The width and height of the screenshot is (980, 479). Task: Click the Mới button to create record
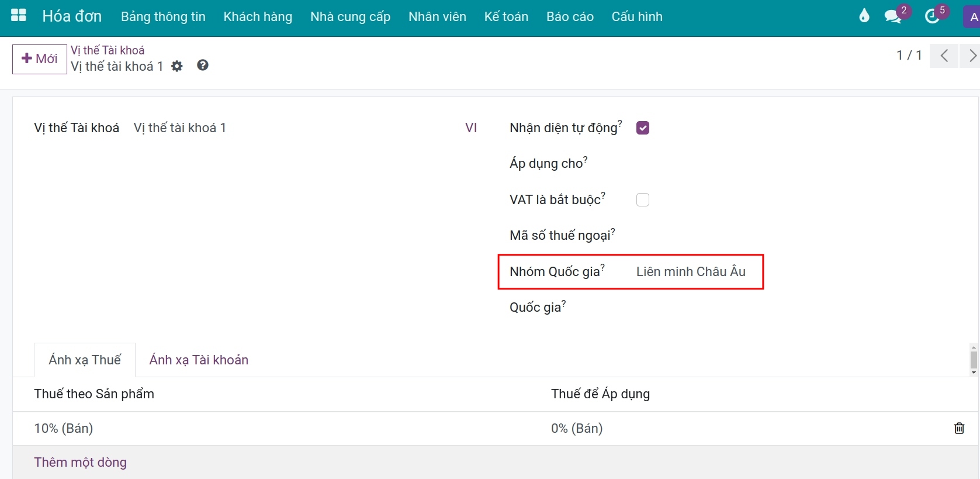39,58
